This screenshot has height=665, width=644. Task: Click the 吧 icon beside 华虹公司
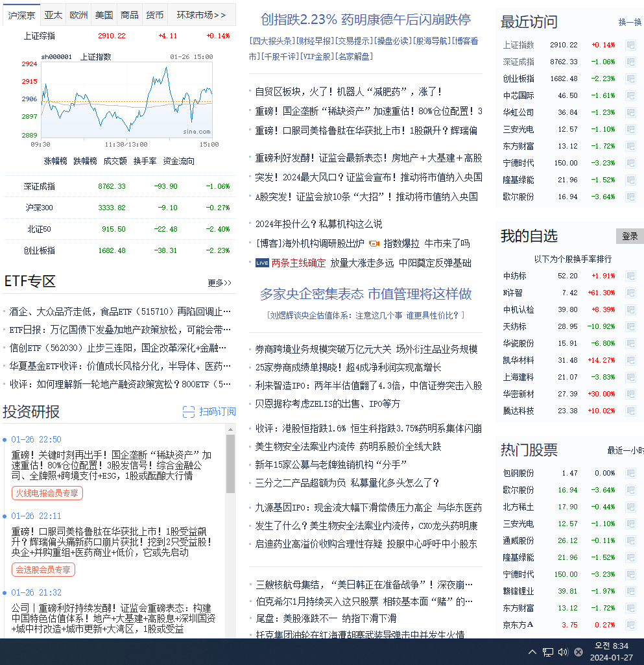pyautogui.click(x=630, y=112)
